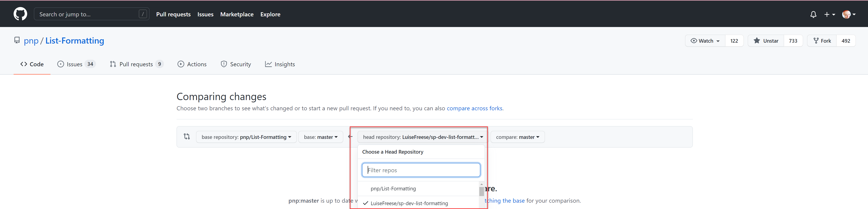Click the Unstar button
The height and width of the screenshot is (209, 868).
(766, 41)
